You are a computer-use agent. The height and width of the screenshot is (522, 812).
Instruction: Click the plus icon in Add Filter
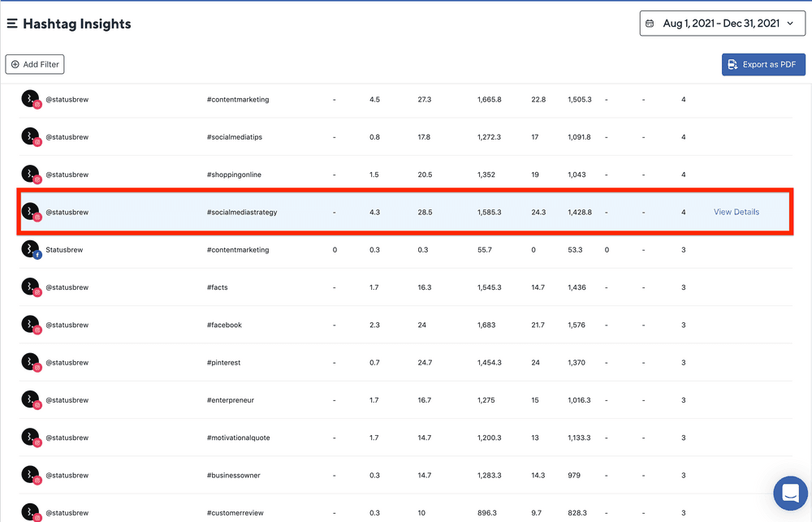tap(15, 64)
